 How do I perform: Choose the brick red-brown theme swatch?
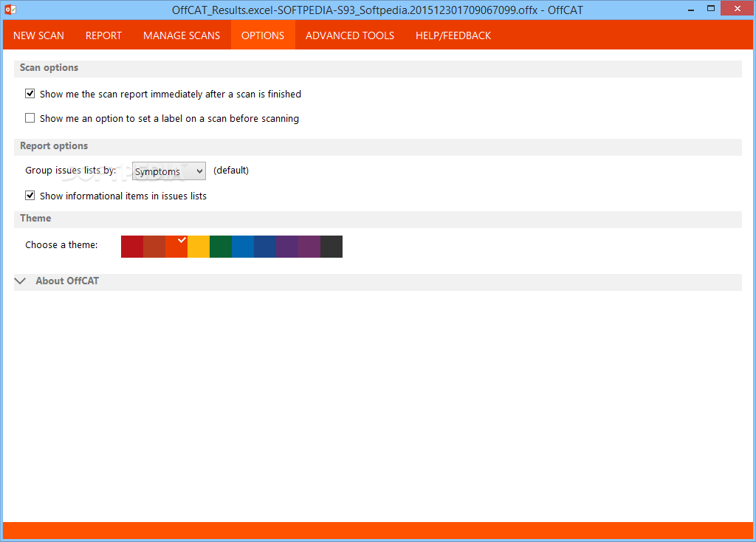point(154,247)
